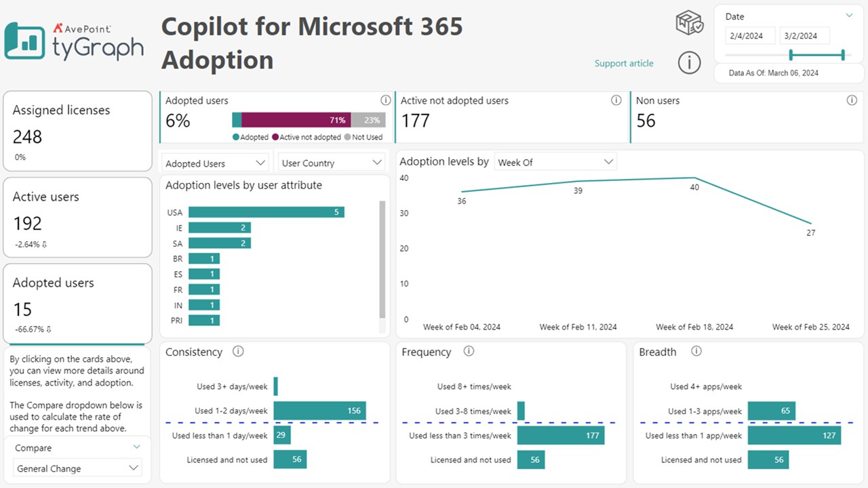Click the Non users 56 card
The width and height of the screenshot is (868, 488).
747,117
